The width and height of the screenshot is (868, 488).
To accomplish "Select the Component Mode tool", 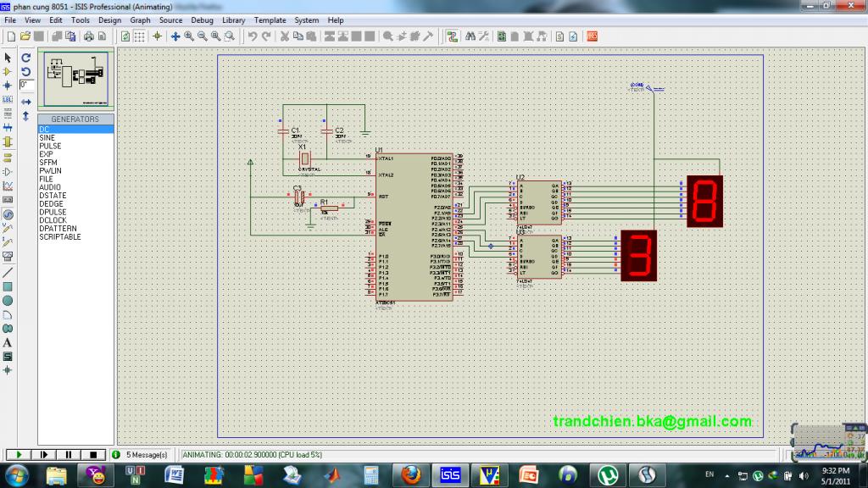I will [8, 72].
